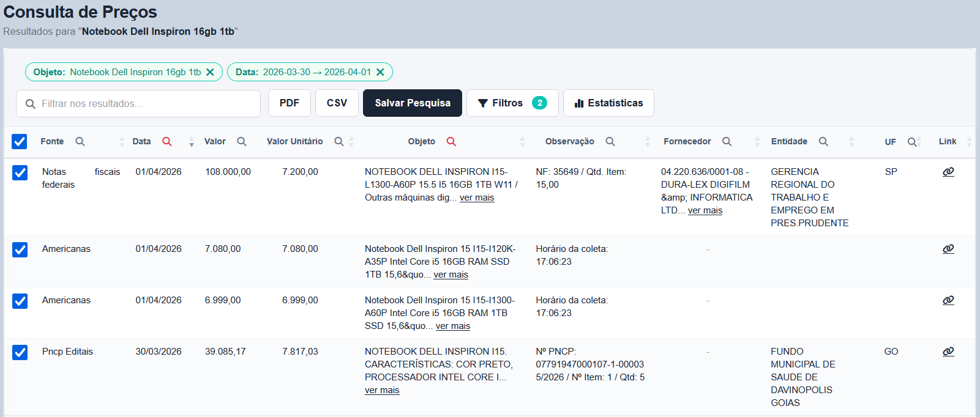Expand 'ver mais' for I15-I120K-A35P description
The height and width of the screenshot is (417, 980).
tap(451, 275)
